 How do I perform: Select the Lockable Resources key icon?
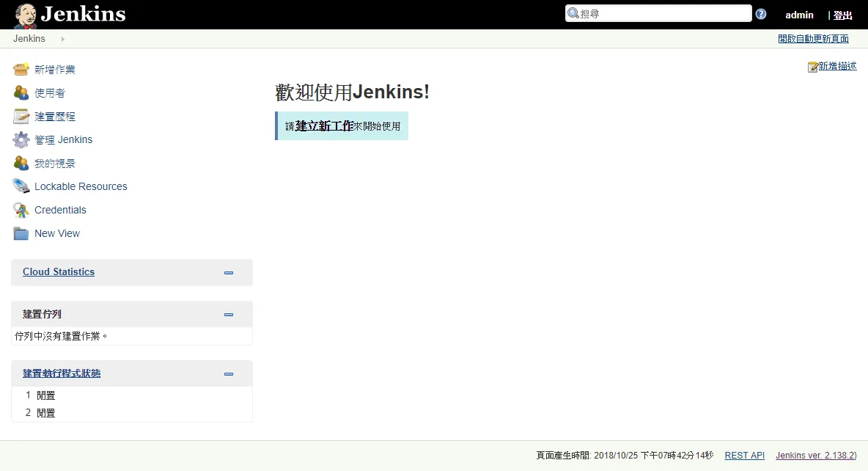20,186
